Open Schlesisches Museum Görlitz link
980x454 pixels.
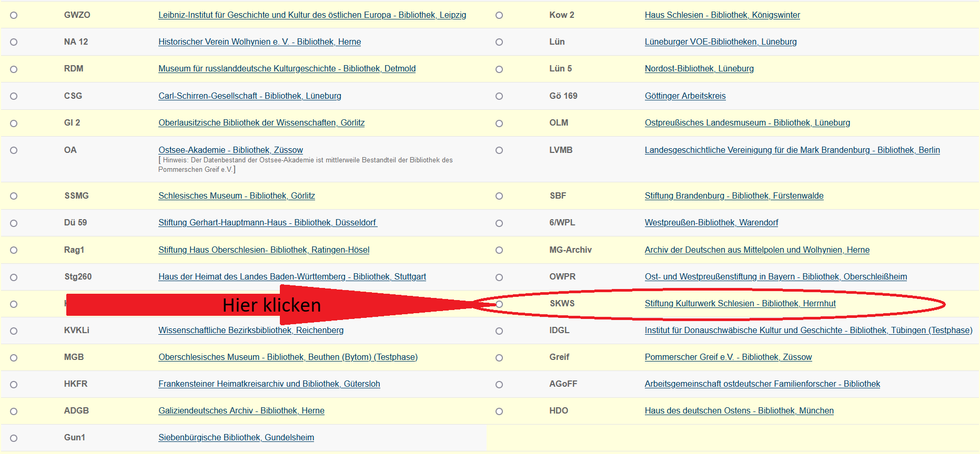[x=237, y=196]
